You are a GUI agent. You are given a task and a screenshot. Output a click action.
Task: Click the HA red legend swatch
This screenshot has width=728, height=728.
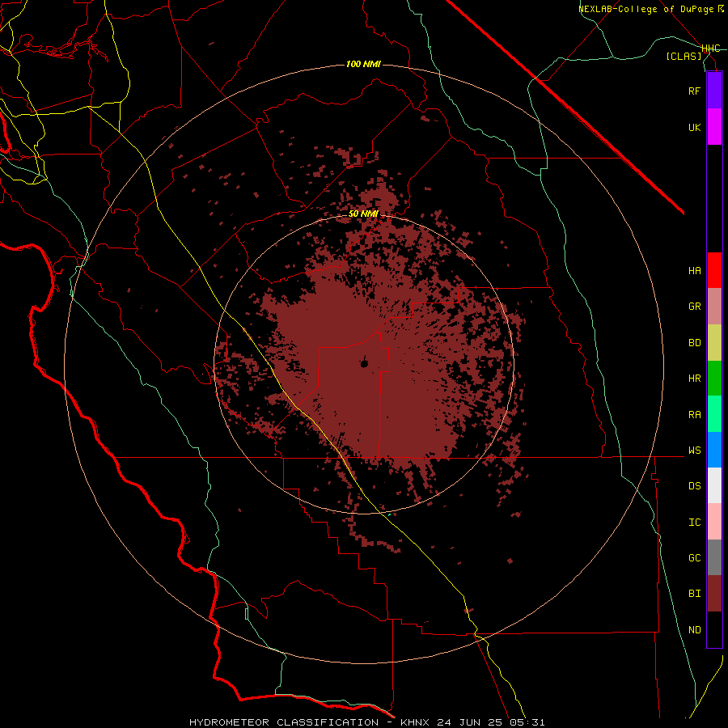pos(714,270)
